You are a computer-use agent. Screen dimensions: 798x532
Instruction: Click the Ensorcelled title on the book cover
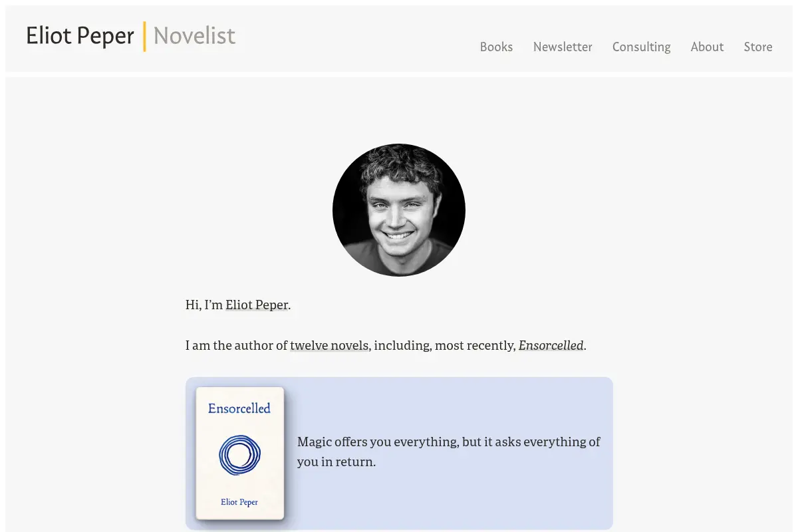[x=239, y=408]
